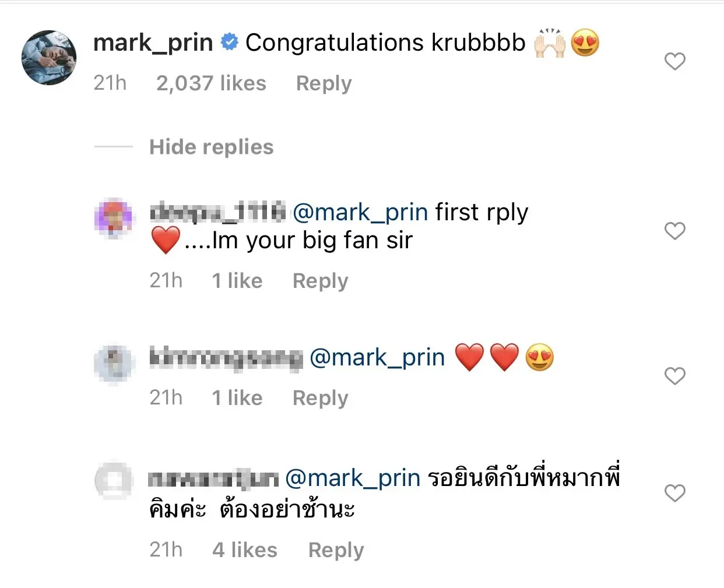
Task: Reply to the "Im your big fan sir" comment
Action: (x=320, y=281)
